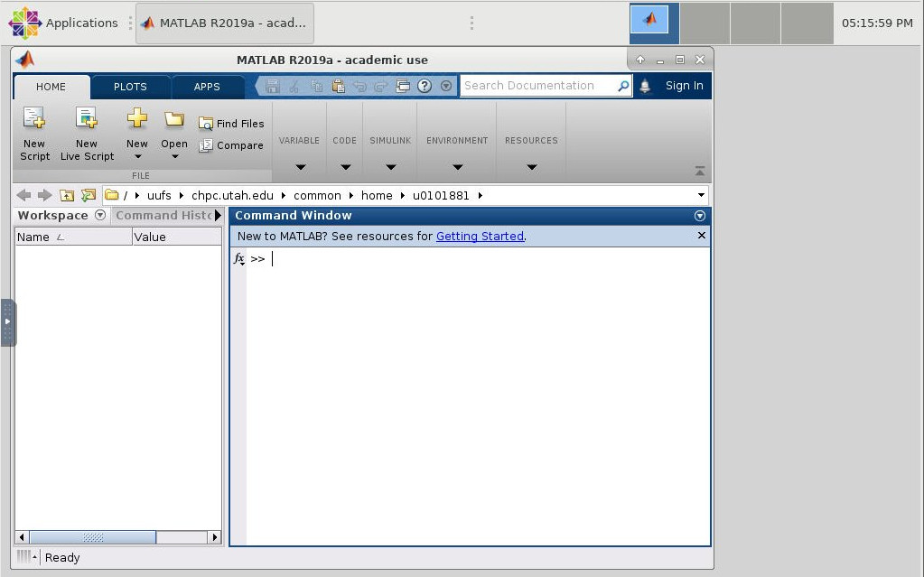
Task: Click the home path segment
Action: [377, 196]
